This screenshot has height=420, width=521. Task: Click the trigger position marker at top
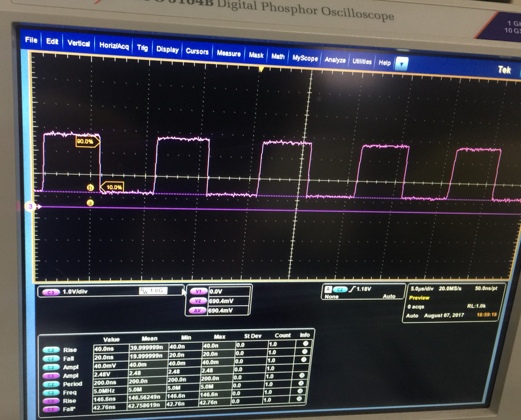tap(261, 69)
